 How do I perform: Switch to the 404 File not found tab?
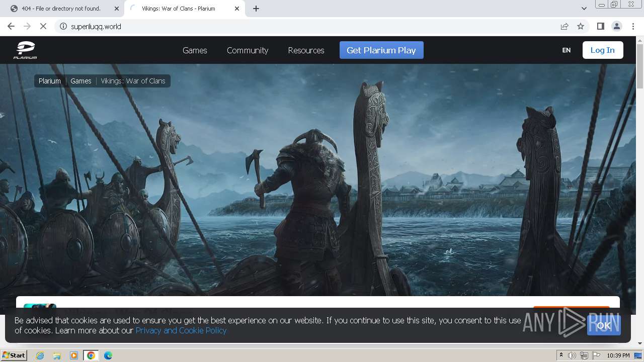tap(60, 9)
